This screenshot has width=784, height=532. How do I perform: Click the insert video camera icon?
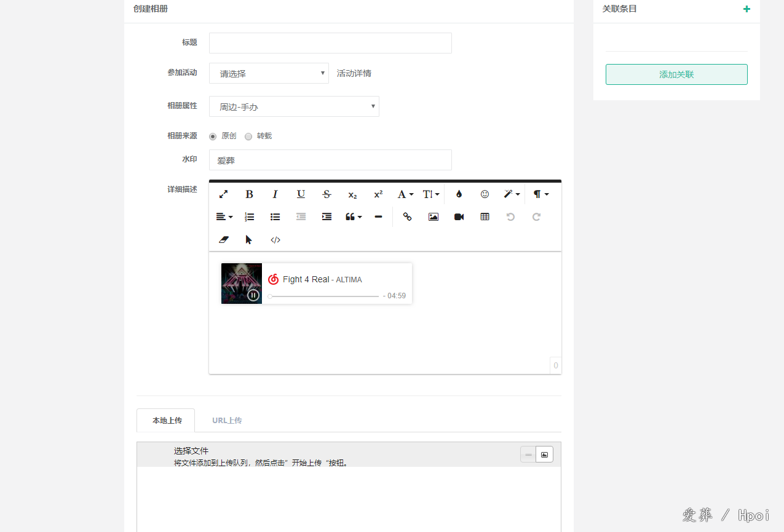pyautogui.click(x=459, y=216)
